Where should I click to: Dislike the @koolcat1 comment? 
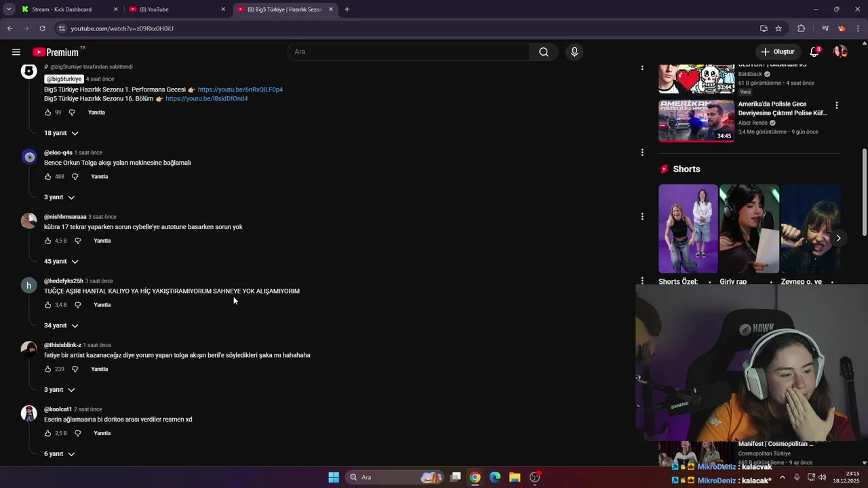[x=77, y=433]
